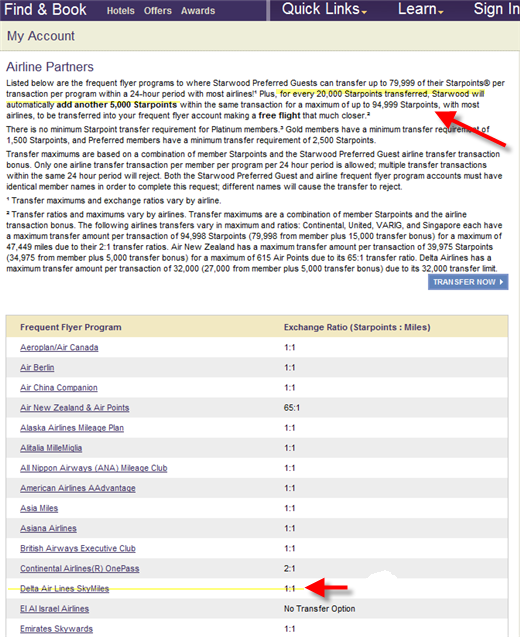Click All Nippon Airways Mileage Club
This screenshot has width=520, height=637.
click(94, 468)
